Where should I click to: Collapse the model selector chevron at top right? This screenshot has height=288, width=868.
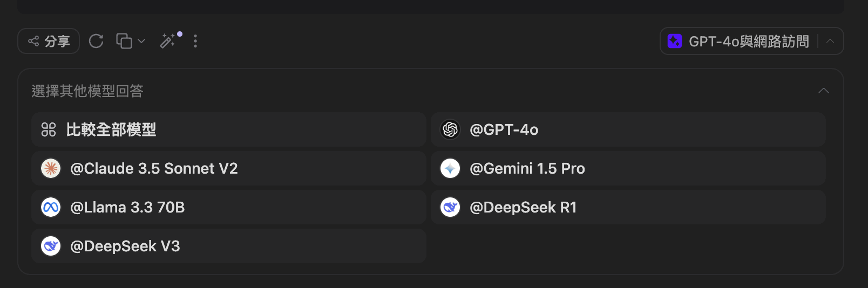[830, 41]
